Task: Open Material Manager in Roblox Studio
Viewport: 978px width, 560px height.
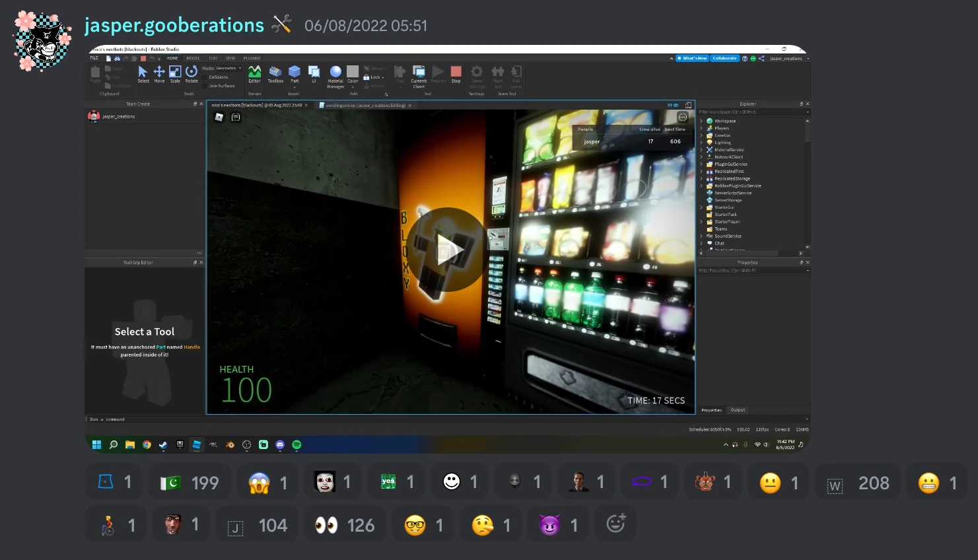Action: point(335,76)
